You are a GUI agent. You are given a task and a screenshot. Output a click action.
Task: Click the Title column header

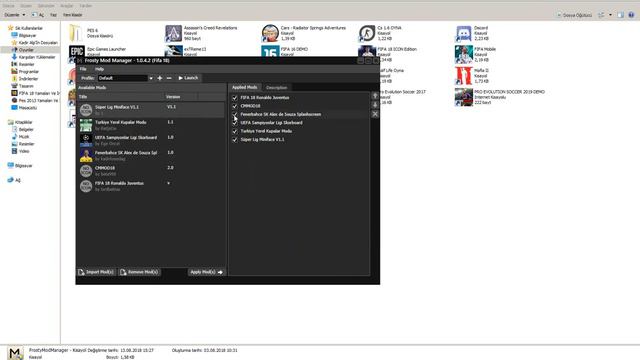120,97
